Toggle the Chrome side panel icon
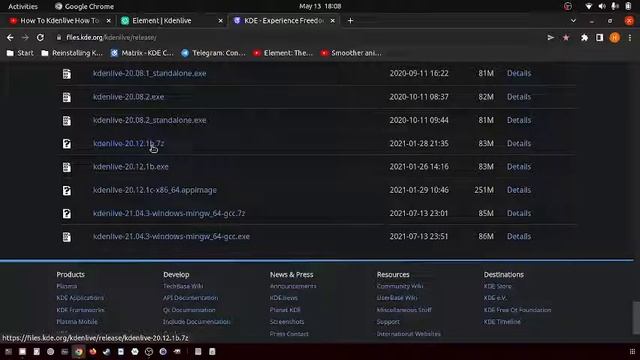Screen dimensions: 640x360 (599, 38)
